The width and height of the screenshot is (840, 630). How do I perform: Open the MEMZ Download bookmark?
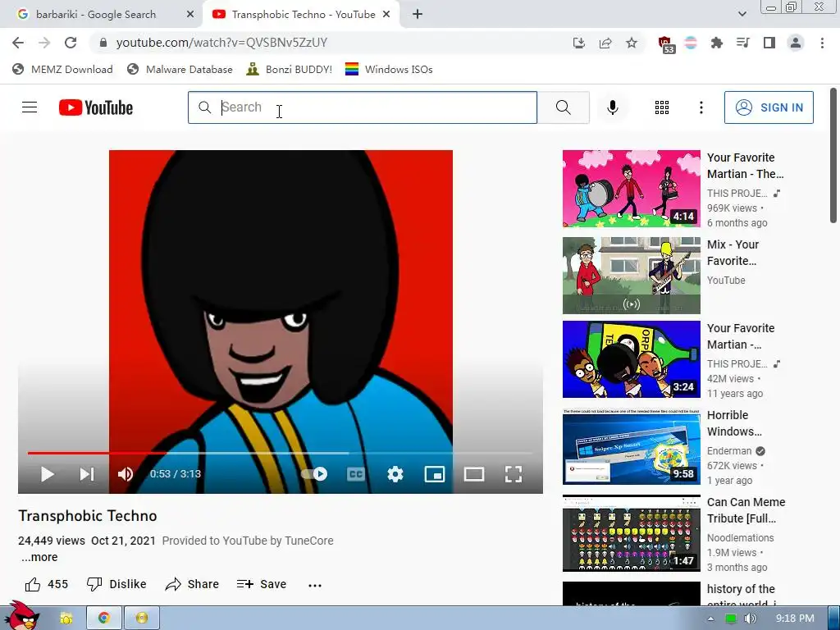[62, 69]
